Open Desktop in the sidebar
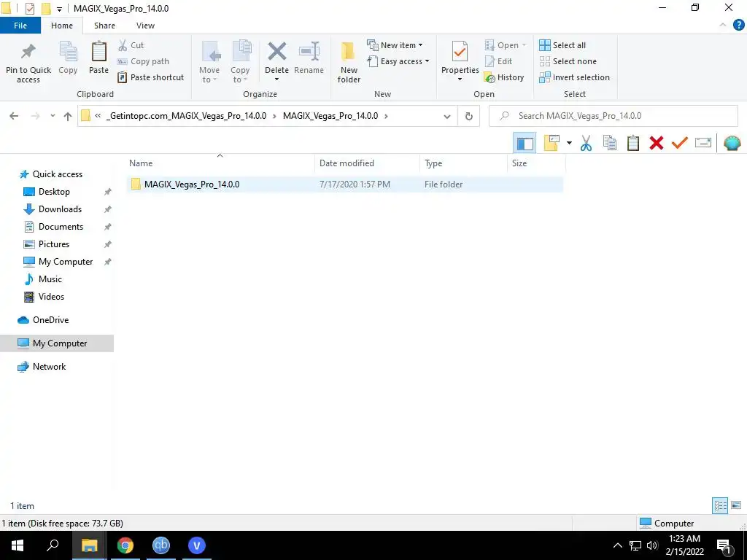 [54, 192]
